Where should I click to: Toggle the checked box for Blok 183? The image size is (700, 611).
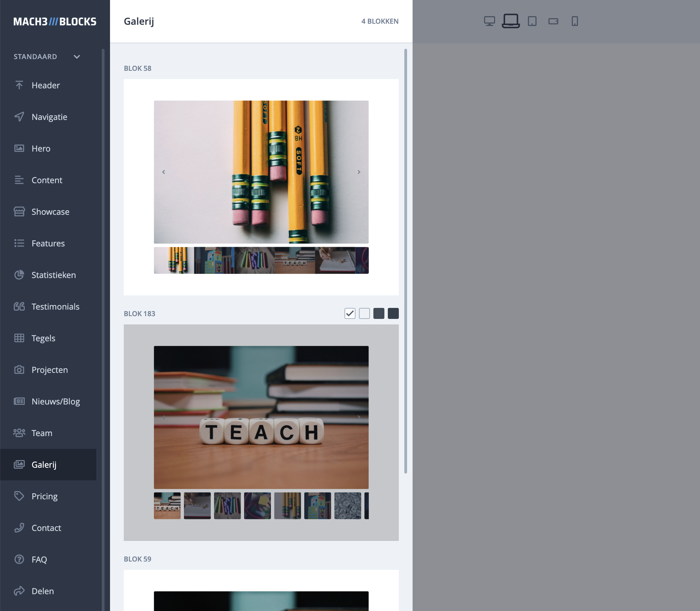pos(350,313)
